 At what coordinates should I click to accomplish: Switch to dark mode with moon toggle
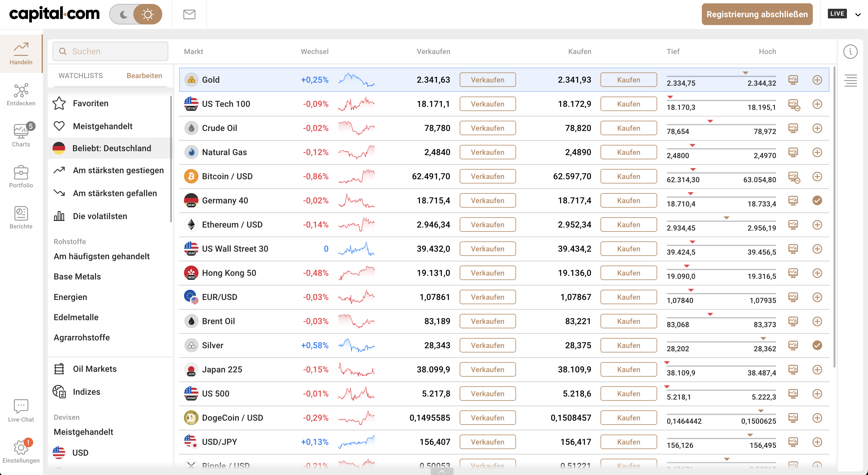point(124,14)
